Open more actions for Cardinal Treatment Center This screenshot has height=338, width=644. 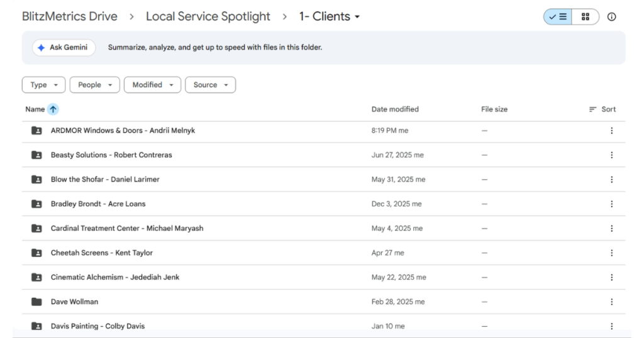point(611,229)
